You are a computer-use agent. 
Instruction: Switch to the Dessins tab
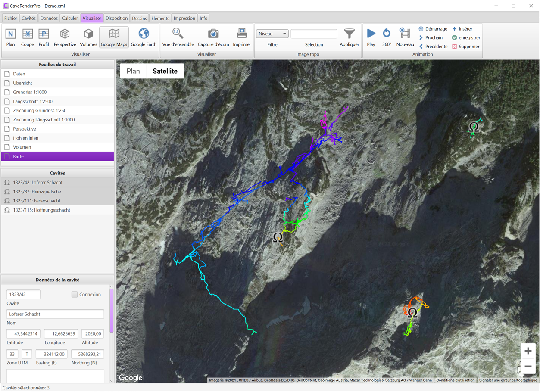(139, 18)
